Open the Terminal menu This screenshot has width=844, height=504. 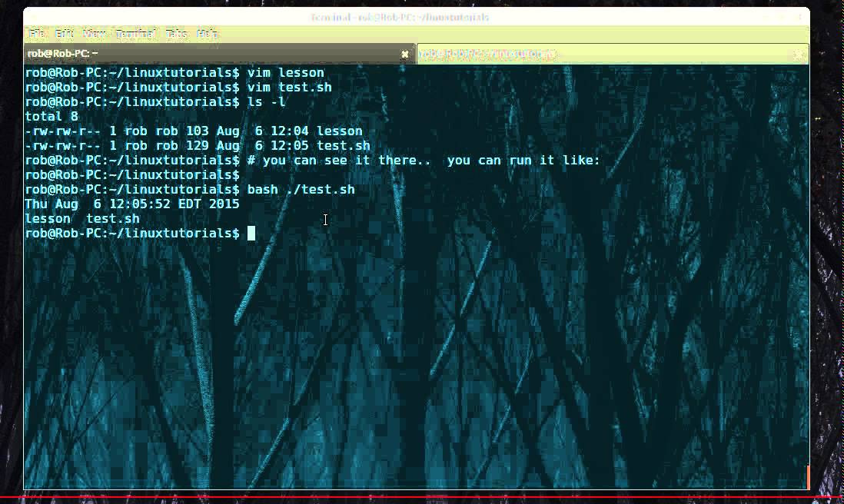pos(135,33)
